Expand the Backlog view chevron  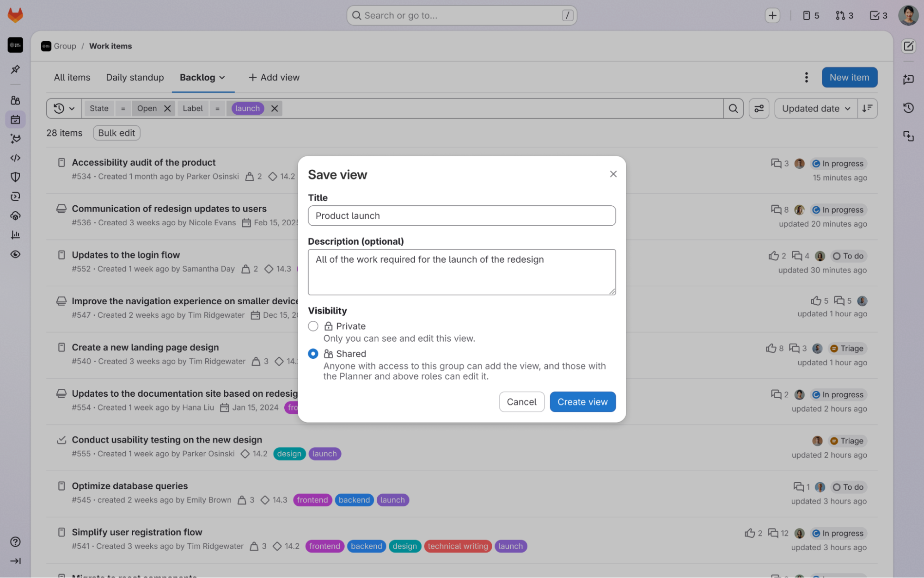point(222,78)
